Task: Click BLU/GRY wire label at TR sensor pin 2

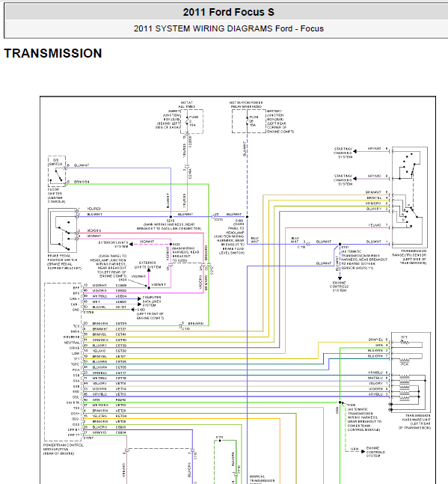Action: (374, 209)
